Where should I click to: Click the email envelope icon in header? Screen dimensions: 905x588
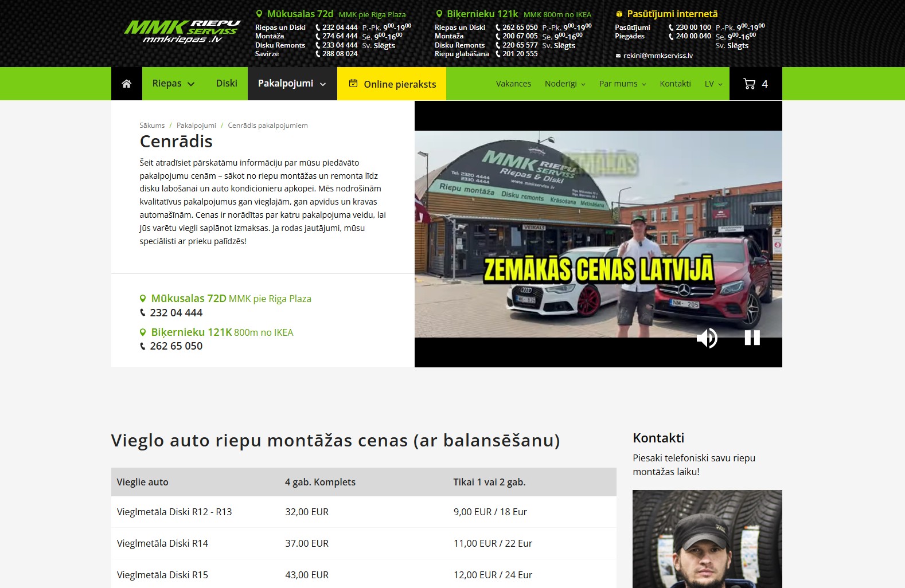[x=618, y=56]
